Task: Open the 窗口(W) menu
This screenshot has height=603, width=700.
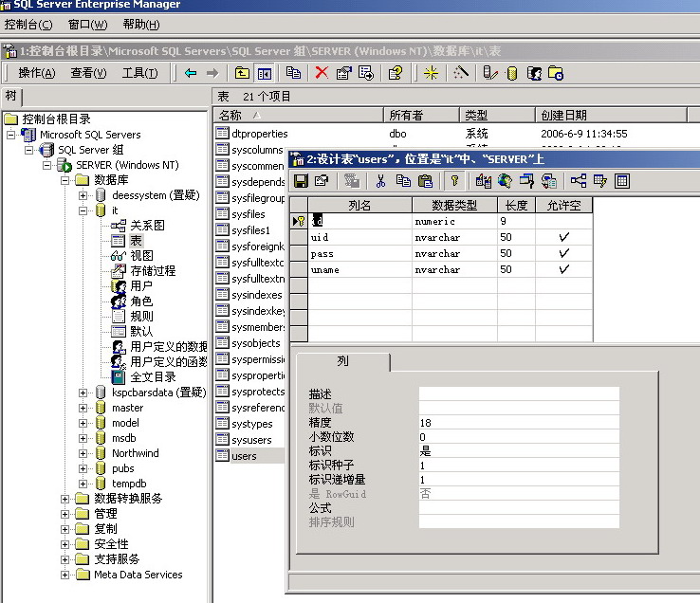Action: (x=88, y=24)
